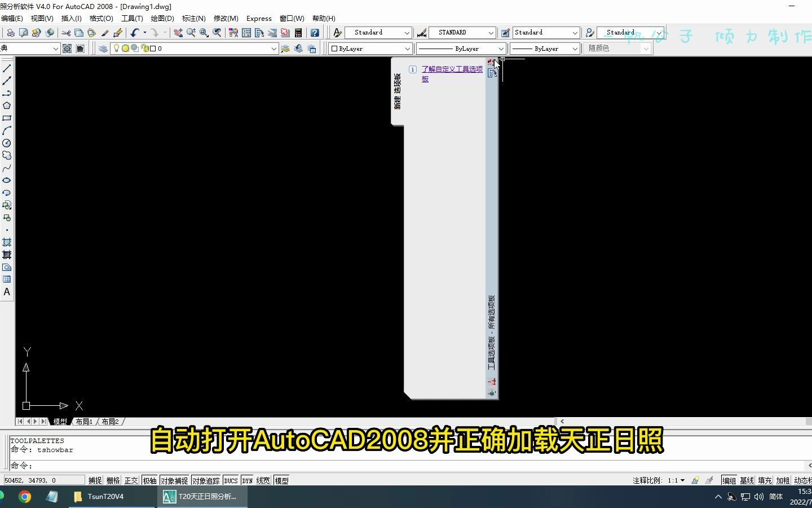Select the Hatch tool in draw toolbar
The image size is (812, 508).
pos(7,242)
